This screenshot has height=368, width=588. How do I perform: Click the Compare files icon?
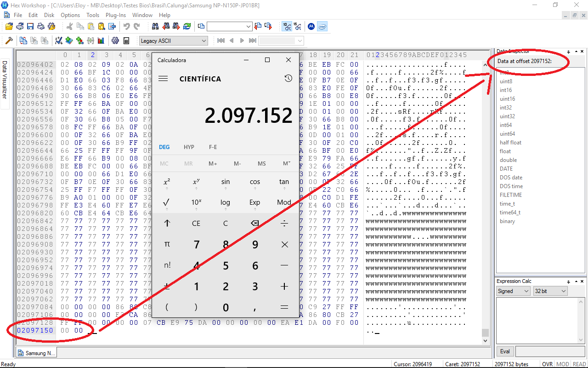(23, 40)
